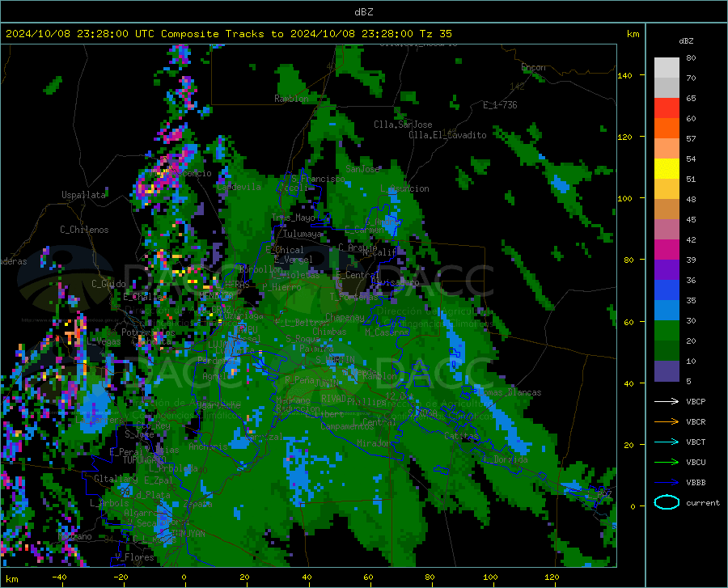
Task: Click the 0 km mark on the right axis
Action: tap(633, 506)
